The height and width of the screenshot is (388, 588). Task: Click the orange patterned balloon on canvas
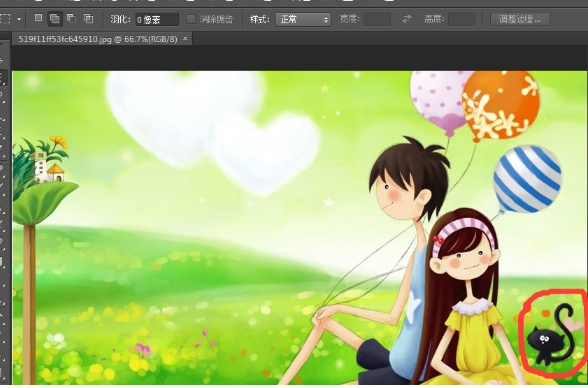[x=501, y=105]
